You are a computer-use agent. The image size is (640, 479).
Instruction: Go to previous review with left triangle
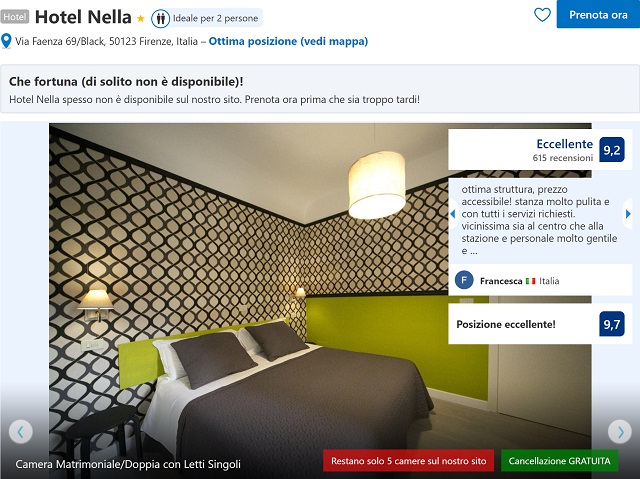click(453, 214)
